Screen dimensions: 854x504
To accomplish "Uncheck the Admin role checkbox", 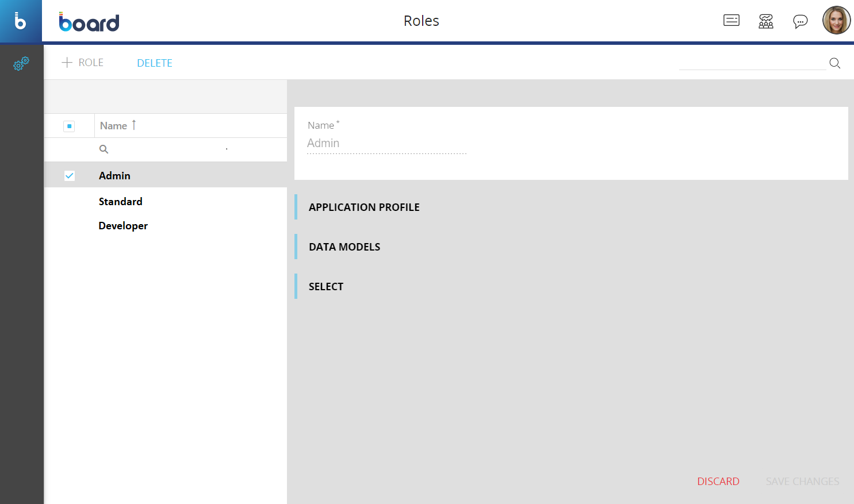I will (x=69, y=176).
